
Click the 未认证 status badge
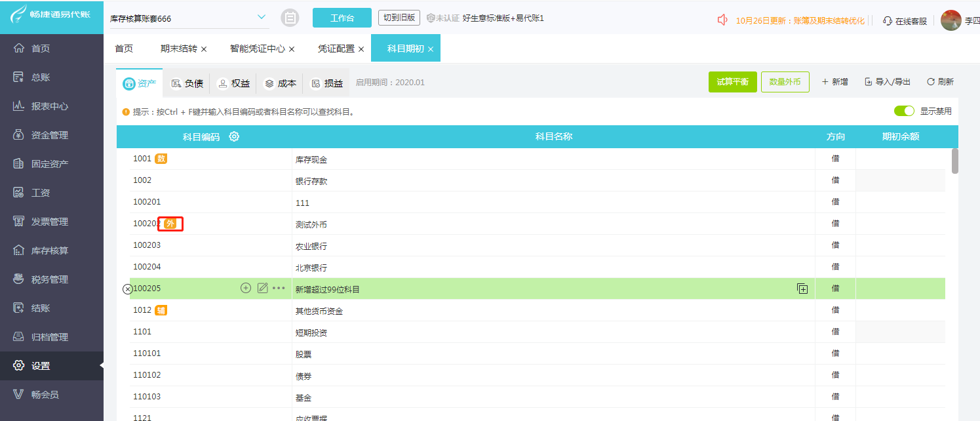[442, 18]
